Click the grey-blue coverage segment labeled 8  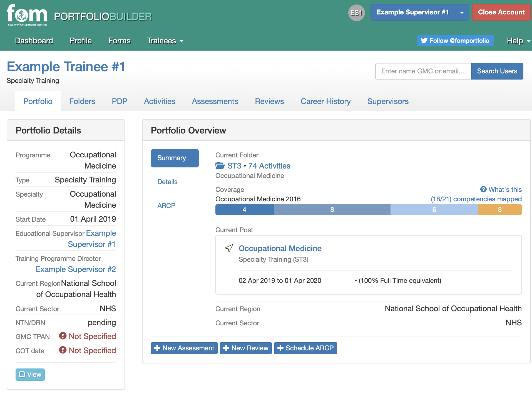[332, 210]
